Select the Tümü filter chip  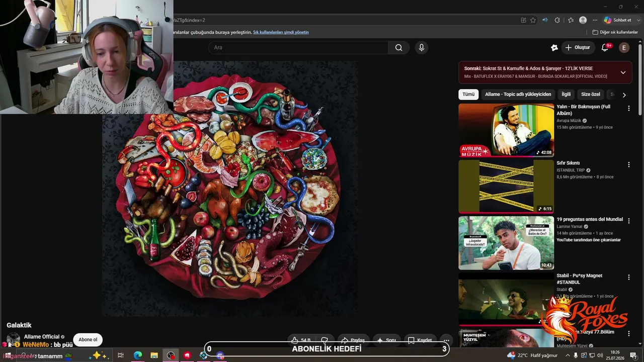pyautogui.click(x=468, y=95)
